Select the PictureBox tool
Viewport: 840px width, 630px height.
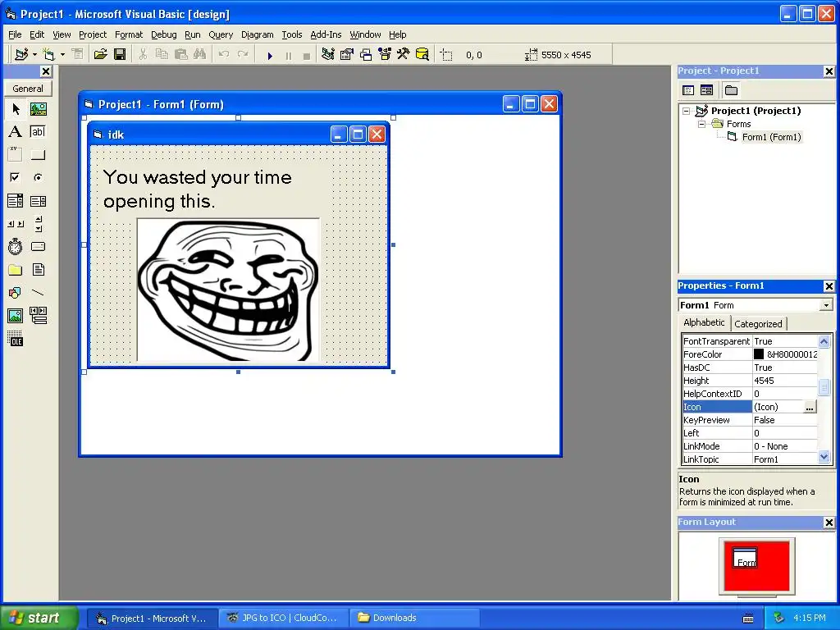[x=38, y=109]
